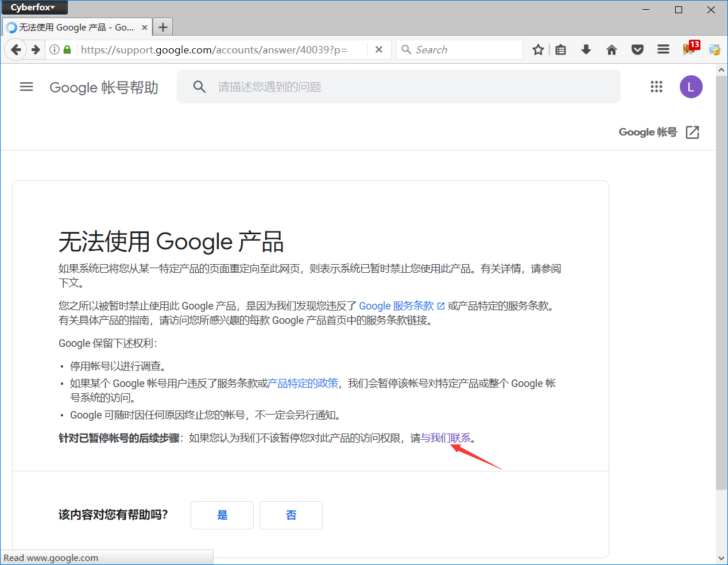
Task: Show bookmarks list icon in toolbar
Action: pos(561,50)
